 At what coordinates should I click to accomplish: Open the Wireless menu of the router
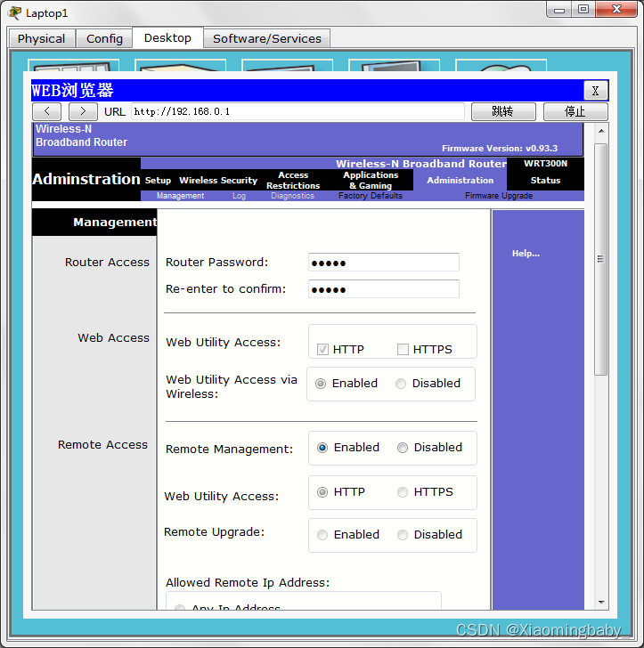(x=198, y=180)
